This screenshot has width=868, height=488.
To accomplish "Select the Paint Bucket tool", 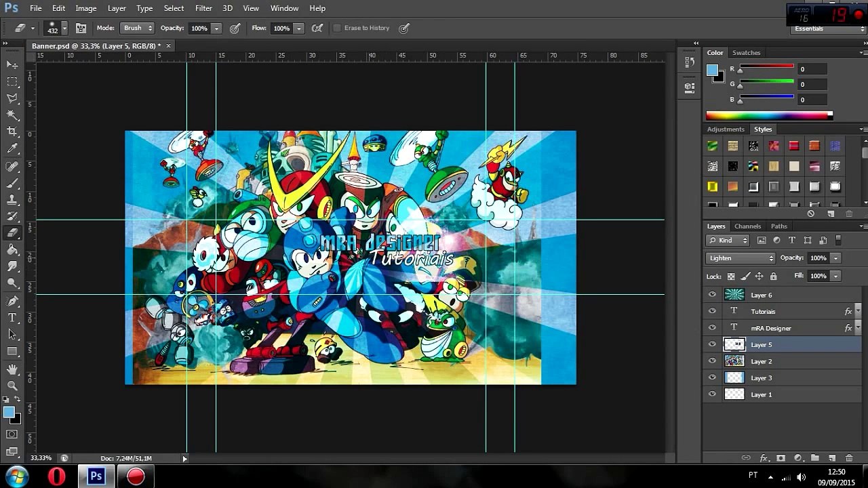I will 12,249.
